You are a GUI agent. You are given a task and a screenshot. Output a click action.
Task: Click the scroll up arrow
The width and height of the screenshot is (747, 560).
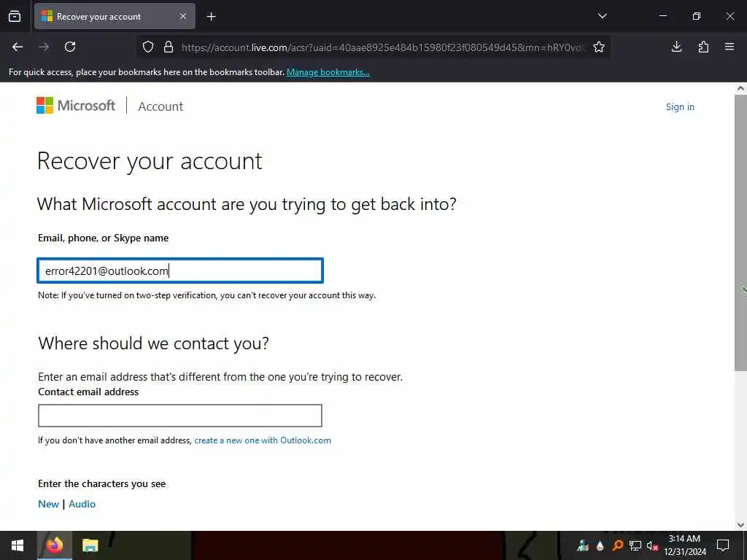(740, 88)
